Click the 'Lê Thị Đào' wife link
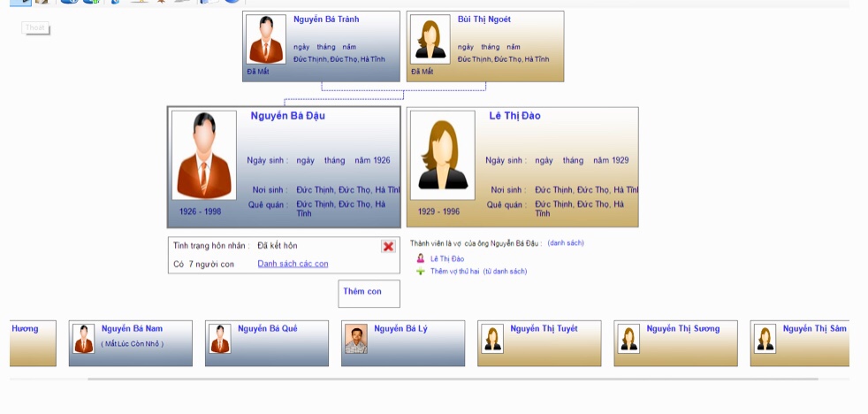 [x=447, y=259]
